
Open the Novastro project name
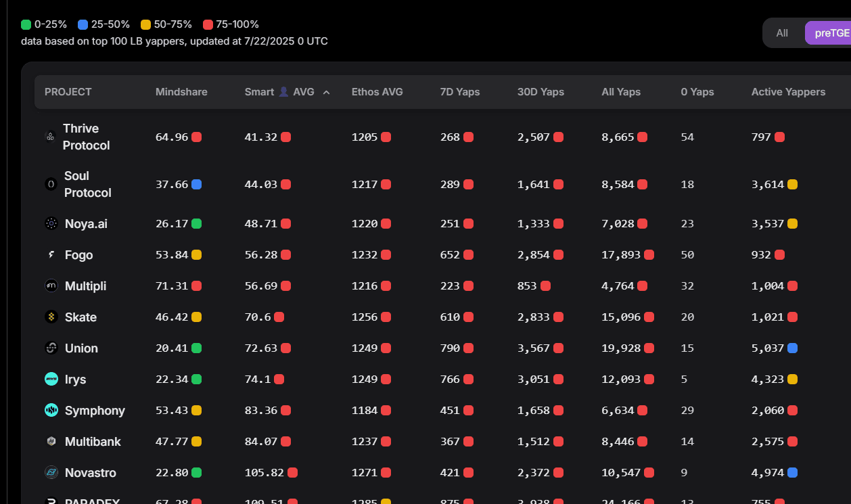tap(91, 473)
